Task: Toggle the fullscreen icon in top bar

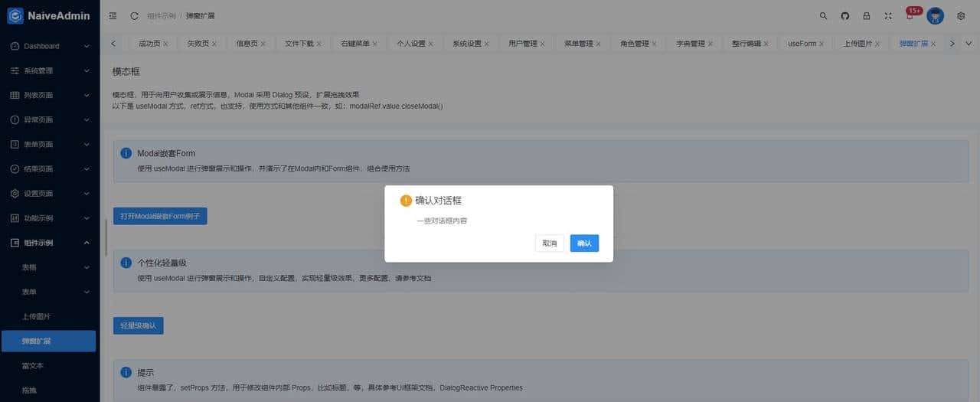Action: point(888,15)
